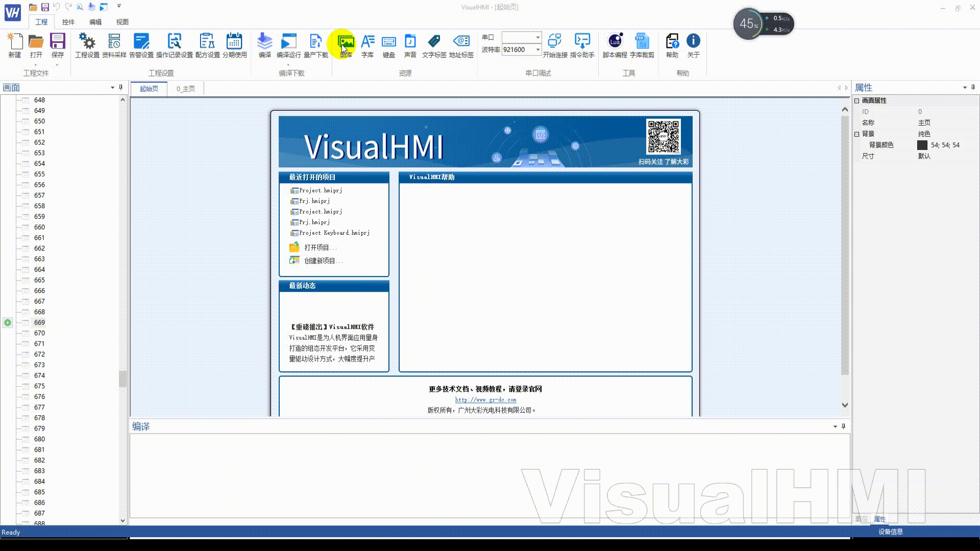Open the 画面 panel options dropdown arrow
The width and height of the screenshot is (980, 551).
(112, 87)
